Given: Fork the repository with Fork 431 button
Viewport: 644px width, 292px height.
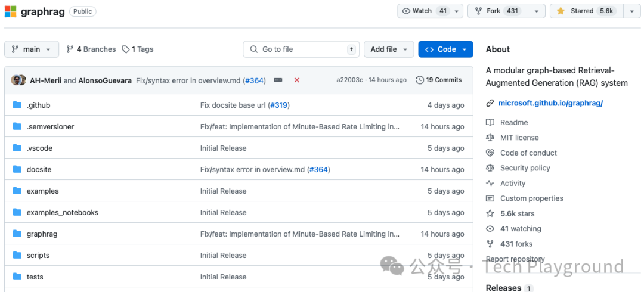Looking at the screenshot, I should tap(498, 11).
